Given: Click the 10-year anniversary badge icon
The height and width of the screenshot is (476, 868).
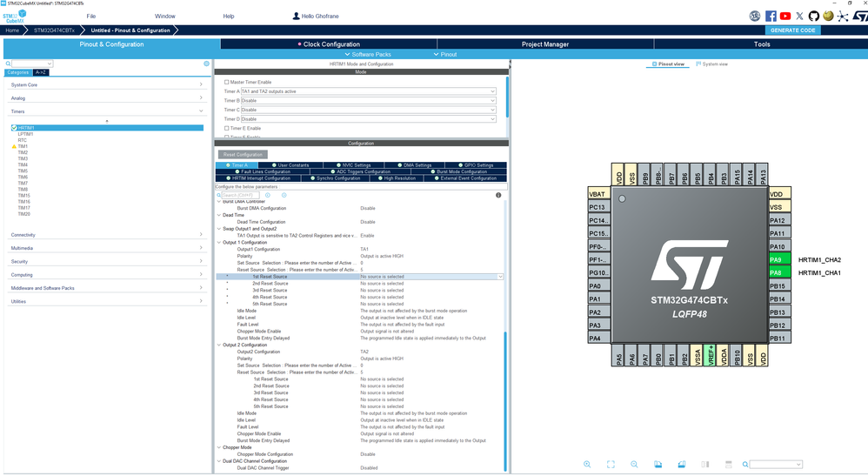Looking at the screenshot, I should click(x=755, y=16).
